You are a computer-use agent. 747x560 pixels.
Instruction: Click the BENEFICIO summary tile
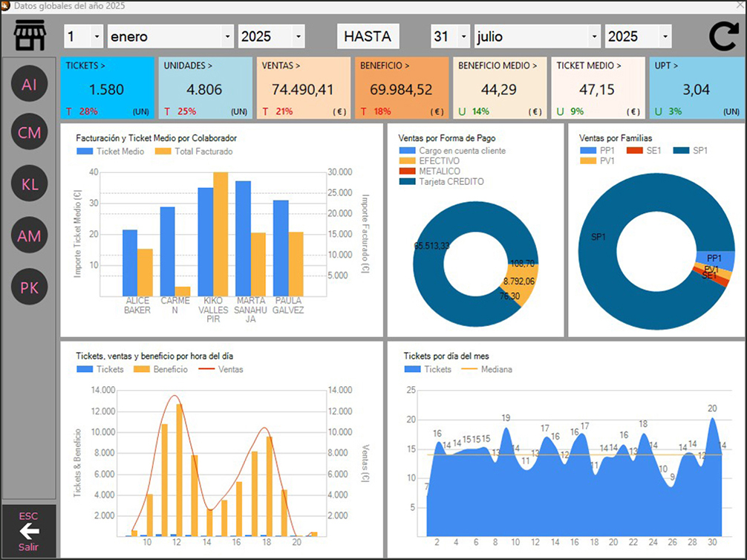point(401,88)
